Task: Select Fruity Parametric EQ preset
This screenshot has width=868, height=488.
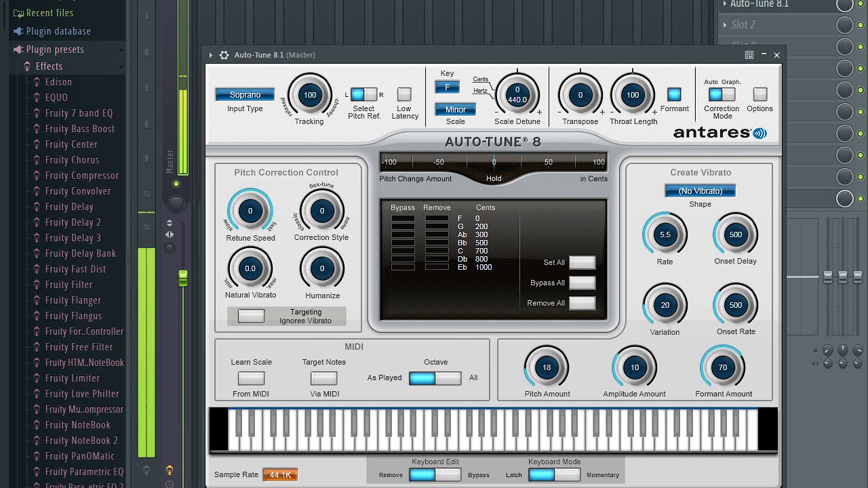Action: (x=84, y=472)
